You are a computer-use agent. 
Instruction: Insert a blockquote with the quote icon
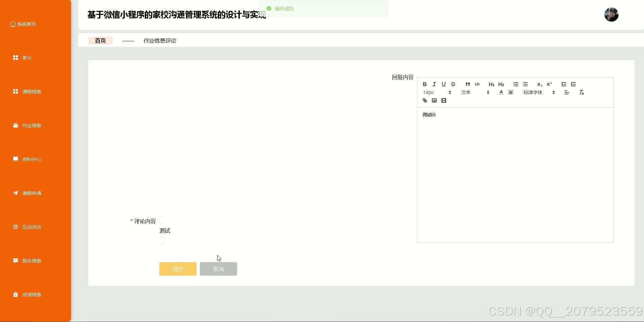click(468, 84)
